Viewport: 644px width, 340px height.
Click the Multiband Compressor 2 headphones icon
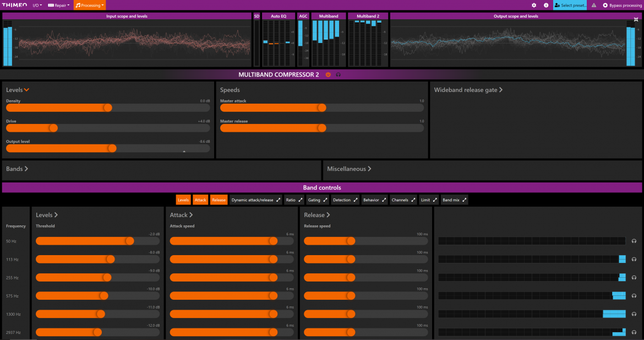tap(338, 74)
